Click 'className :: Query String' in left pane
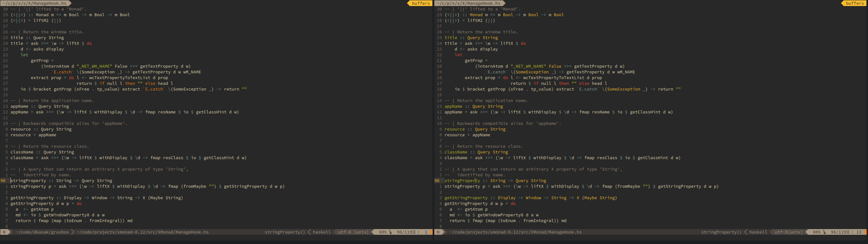 [x=42, y=152]
